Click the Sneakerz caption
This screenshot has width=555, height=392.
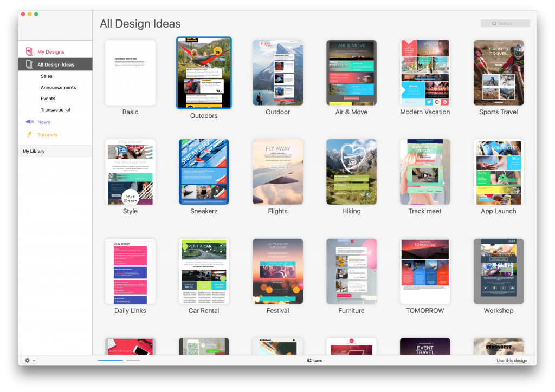coord(204,211)
